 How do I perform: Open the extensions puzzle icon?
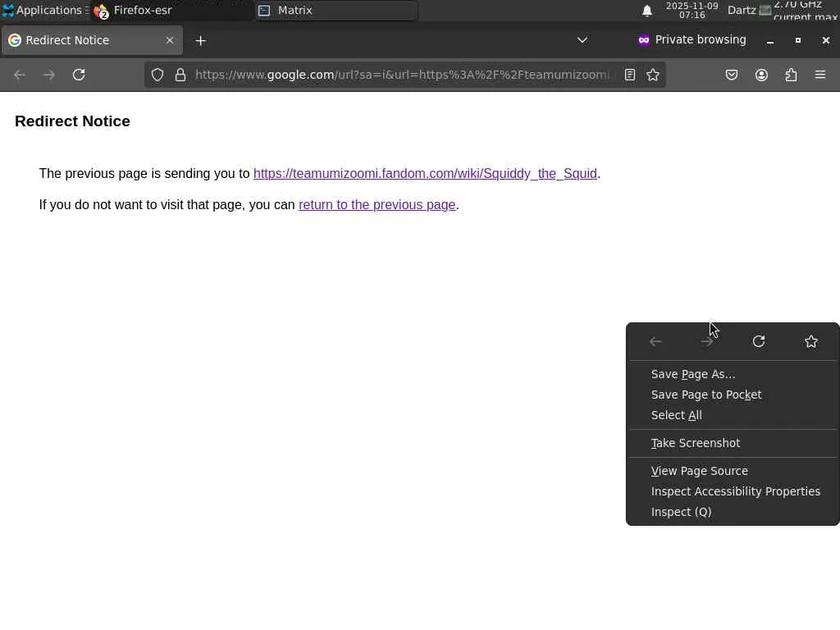point(792,75)
